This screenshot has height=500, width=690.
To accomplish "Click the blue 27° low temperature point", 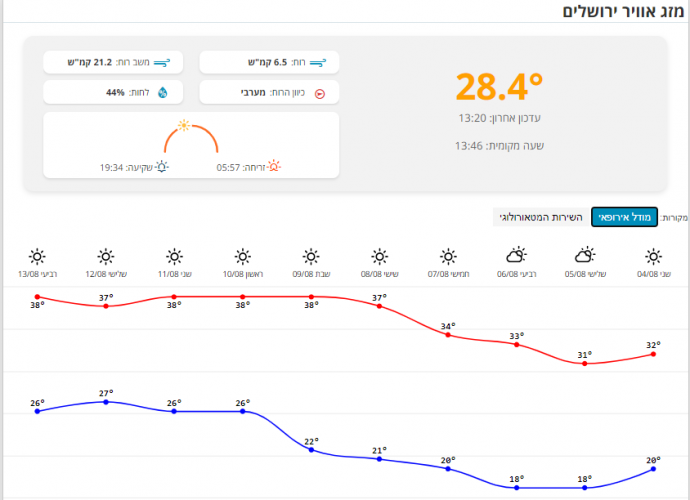I will (105, 402).
